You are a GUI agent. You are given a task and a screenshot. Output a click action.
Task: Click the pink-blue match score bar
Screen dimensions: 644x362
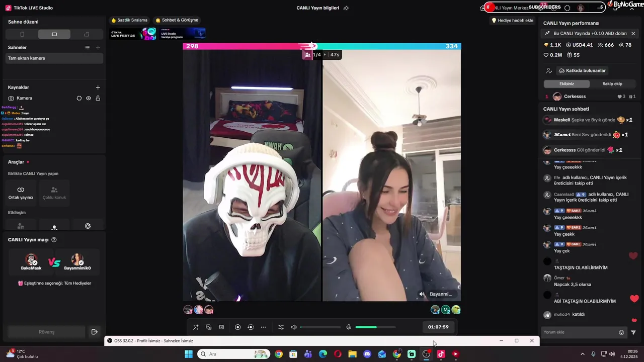point(322,46)
